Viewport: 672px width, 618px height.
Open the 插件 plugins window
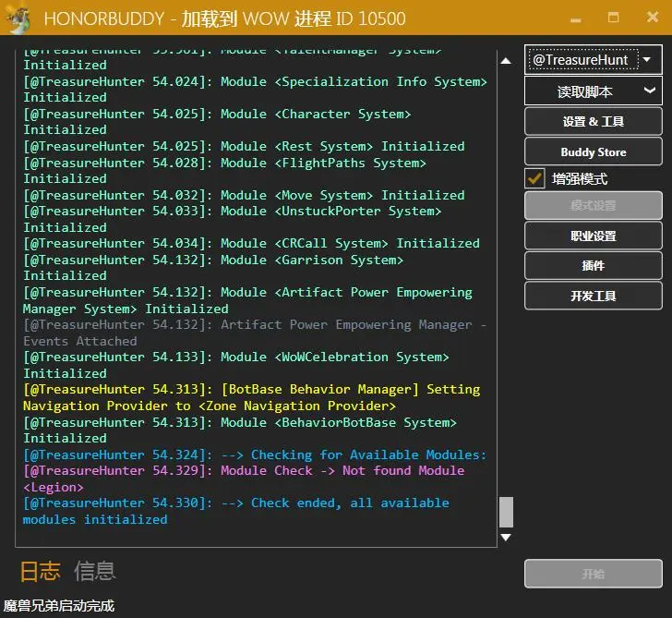pos(594,265)
